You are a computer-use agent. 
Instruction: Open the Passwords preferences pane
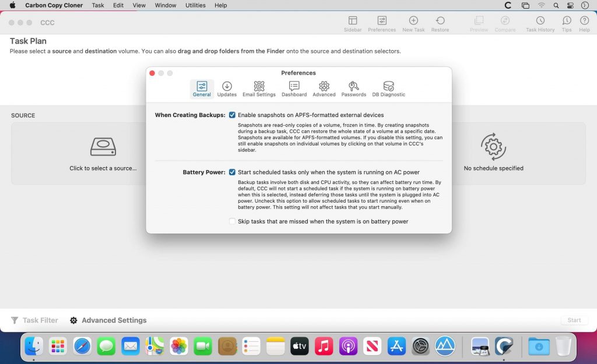coord(353,87)
